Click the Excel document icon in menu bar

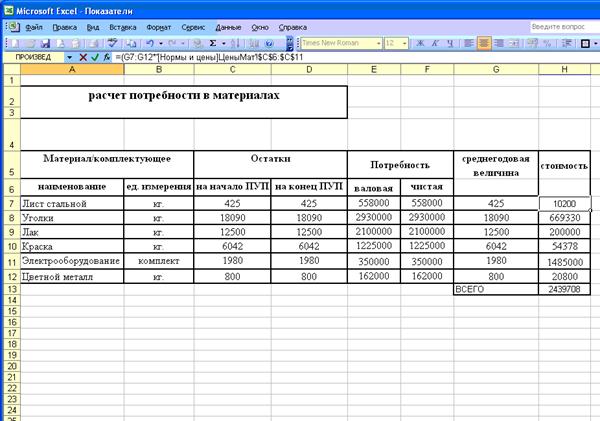coord(14,27)
